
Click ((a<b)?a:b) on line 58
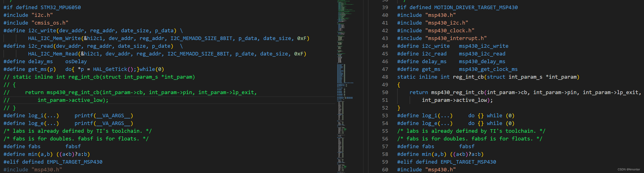467,155
